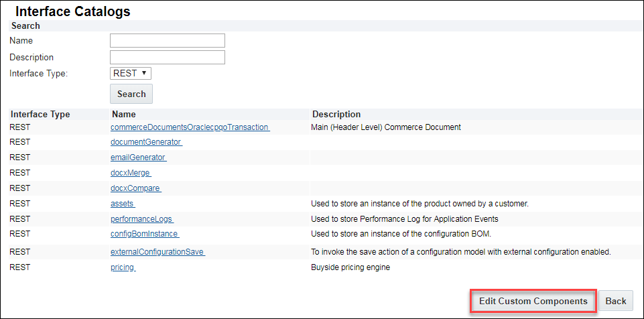This screenshot has width=644, height=319.
Task: Open the assets interface link
Action: (x=123, y=203)
